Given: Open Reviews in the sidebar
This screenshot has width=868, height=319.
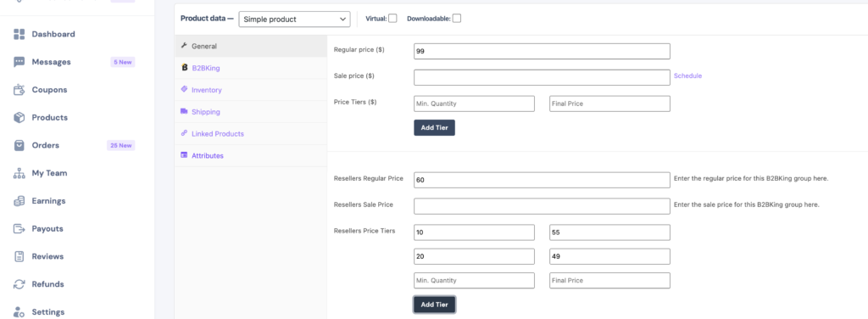Looking at the screenshot, I should [x=47, y=256].
